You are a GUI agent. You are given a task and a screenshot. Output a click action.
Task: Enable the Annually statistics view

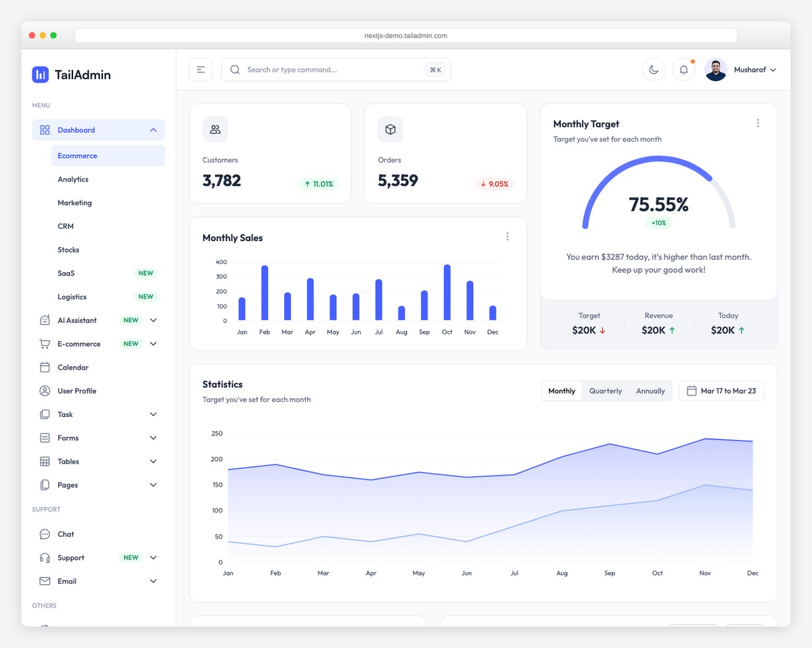[x=650, y=391]
